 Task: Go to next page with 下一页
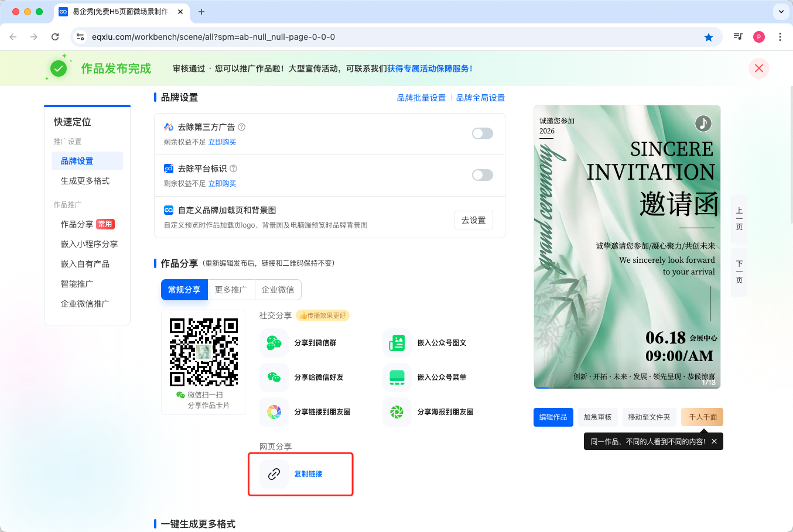coord(739,272)
